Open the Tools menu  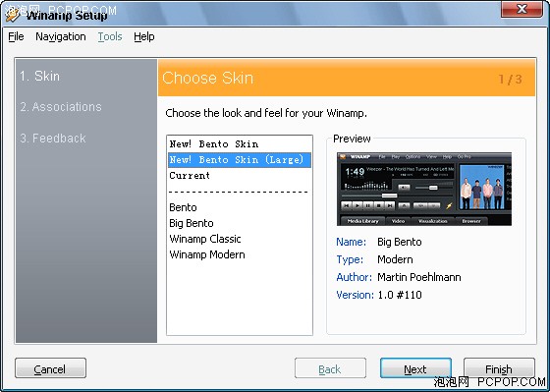click(110, 36)
